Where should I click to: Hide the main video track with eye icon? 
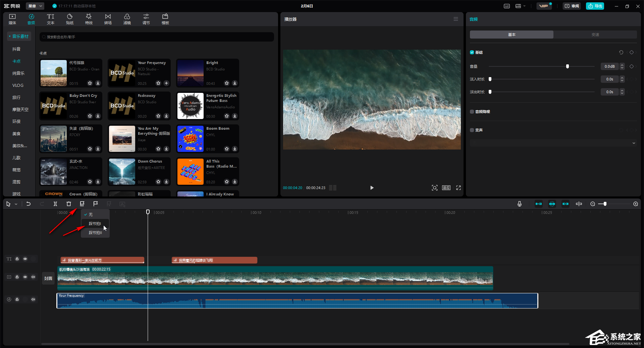pos(25,277)
